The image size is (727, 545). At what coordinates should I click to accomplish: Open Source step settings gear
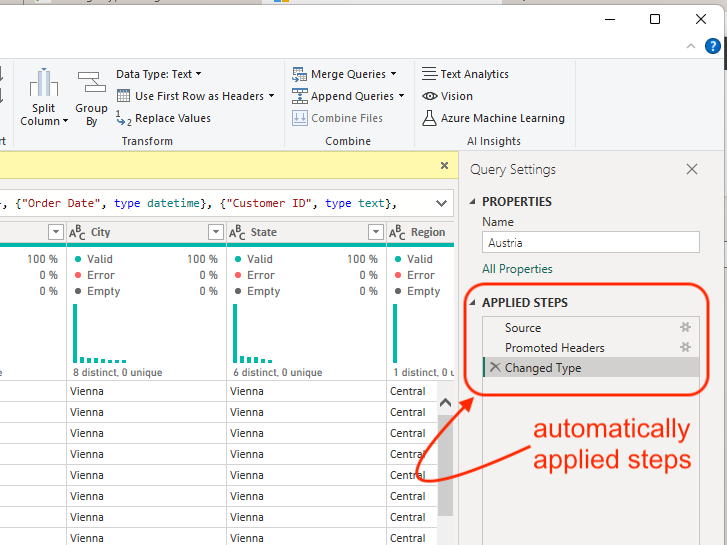[x=686, y=327]
